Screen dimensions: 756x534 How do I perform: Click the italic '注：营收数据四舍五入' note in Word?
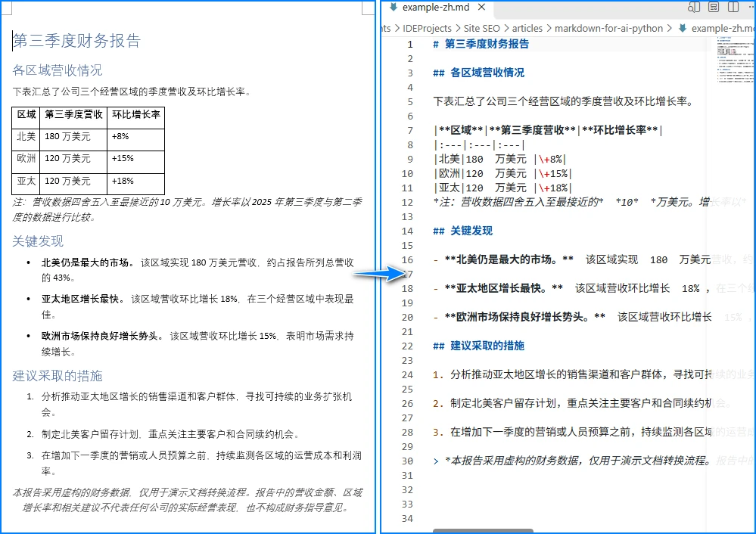pos(187,210)
